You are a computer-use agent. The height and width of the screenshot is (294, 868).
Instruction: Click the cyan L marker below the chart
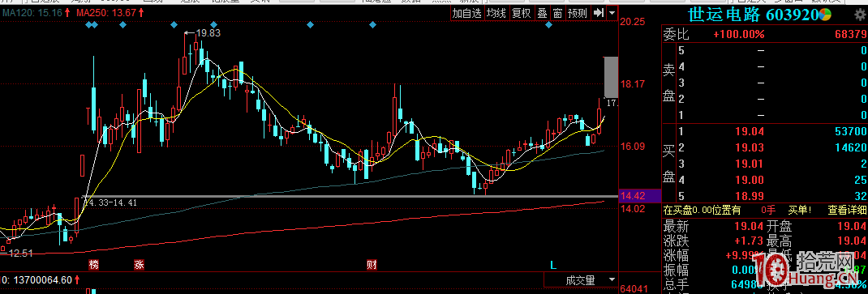[552, 265]
